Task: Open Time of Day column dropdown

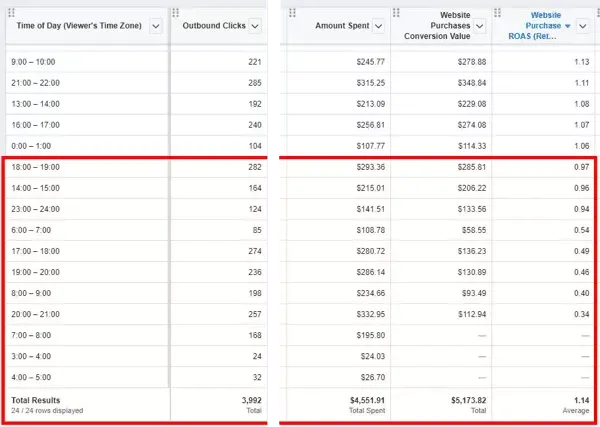Action: tap(155, 27)
